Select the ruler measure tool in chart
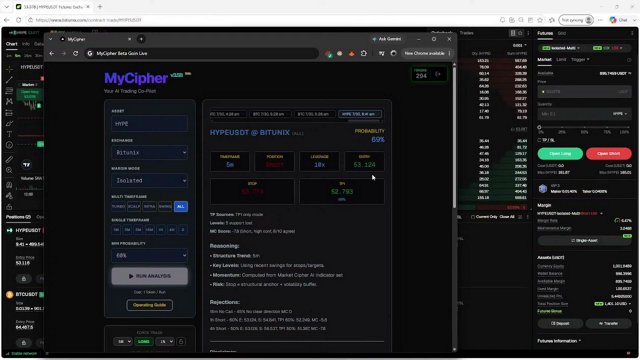The height and width of the screenshot is (360, 640). point(9,160)
